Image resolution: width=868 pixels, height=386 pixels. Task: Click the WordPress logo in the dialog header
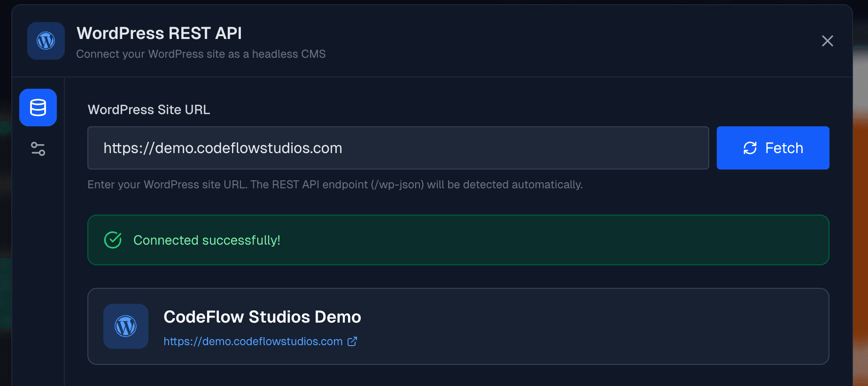point(46,41)
